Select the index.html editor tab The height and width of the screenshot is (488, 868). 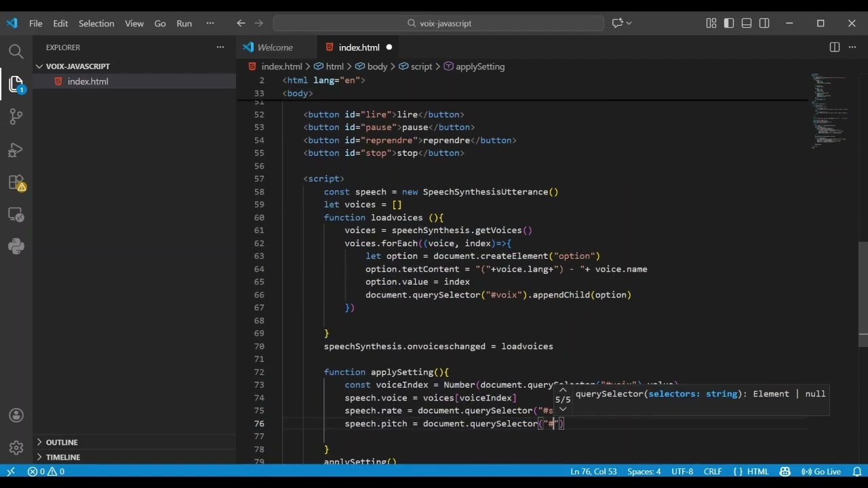point(359,47)
